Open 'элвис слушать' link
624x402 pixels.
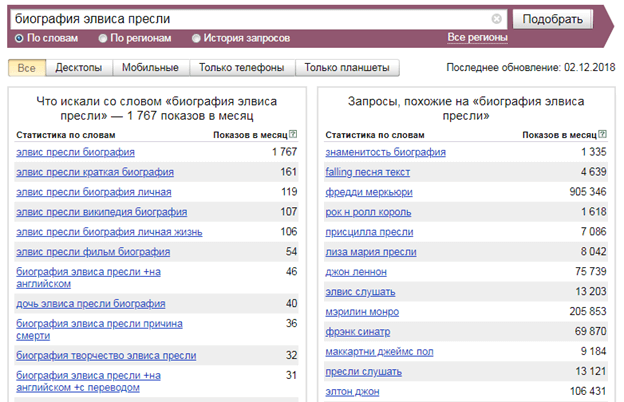(360, 292)
